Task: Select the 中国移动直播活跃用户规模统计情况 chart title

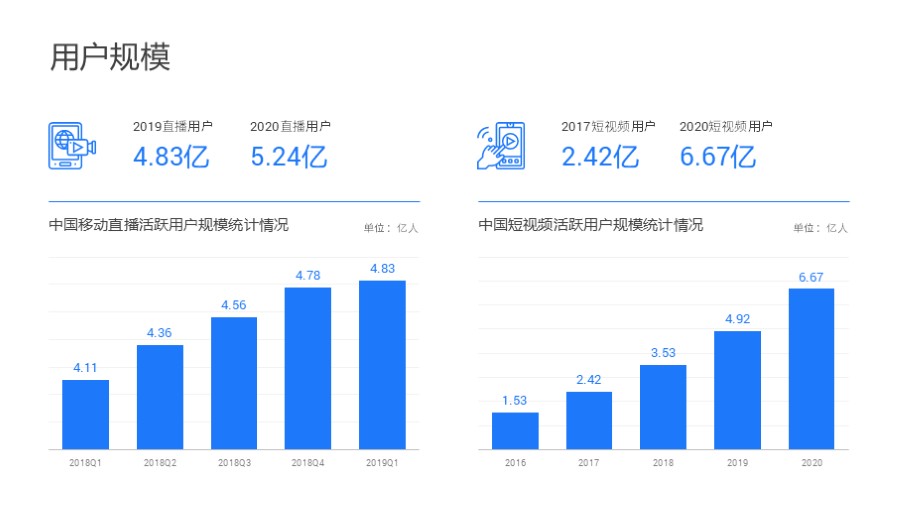Action: pyautogui.click(x=169, y=224)
